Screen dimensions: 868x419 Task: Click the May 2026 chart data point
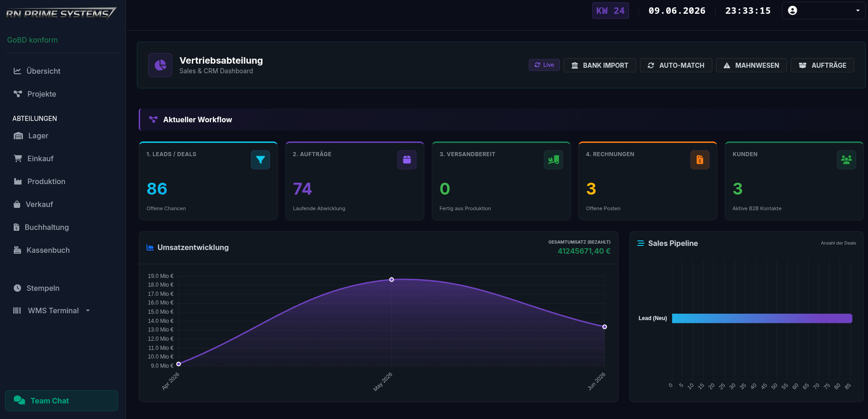391,279
